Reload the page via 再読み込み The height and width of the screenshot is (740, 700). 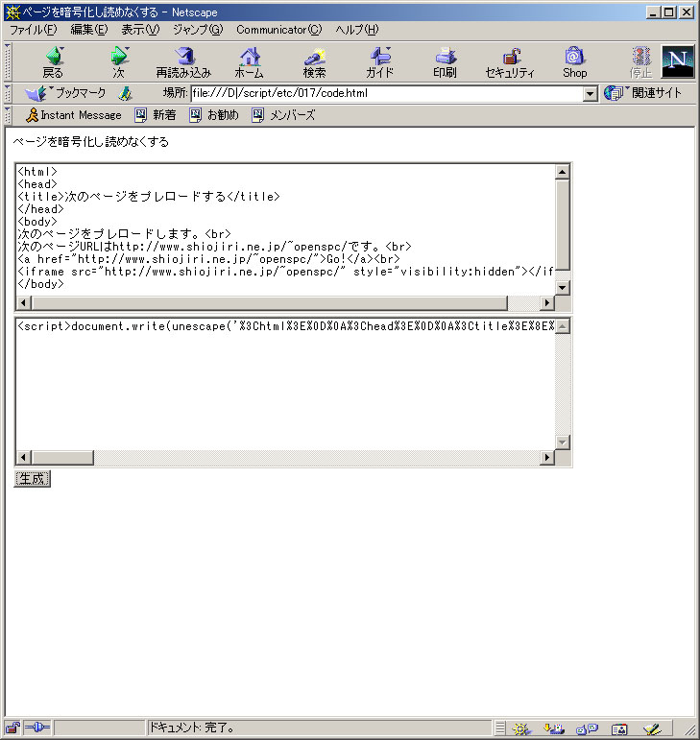[x=183, y=61]
